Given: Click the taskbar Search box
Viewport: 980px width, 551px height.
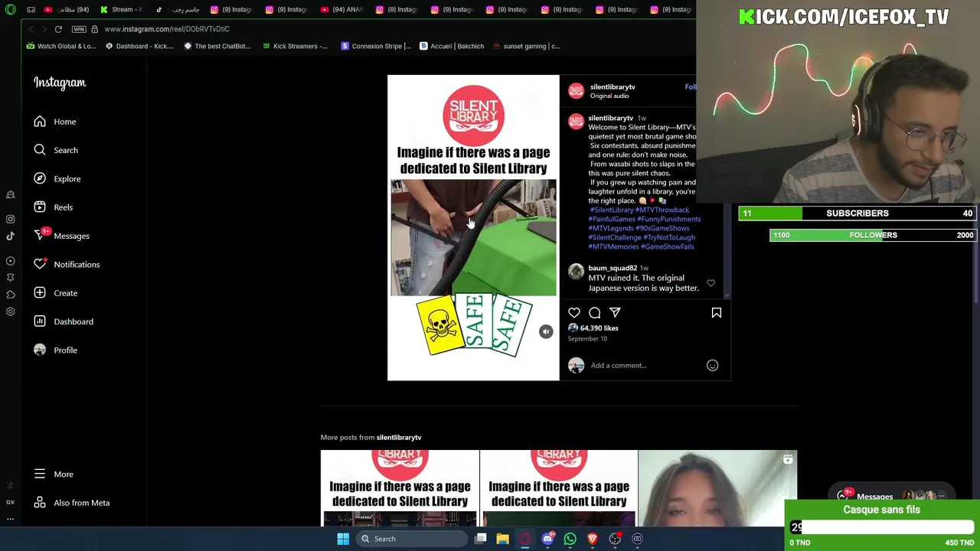Looking at the screenshot, I should pyautogui.click(x=412, y=539).
